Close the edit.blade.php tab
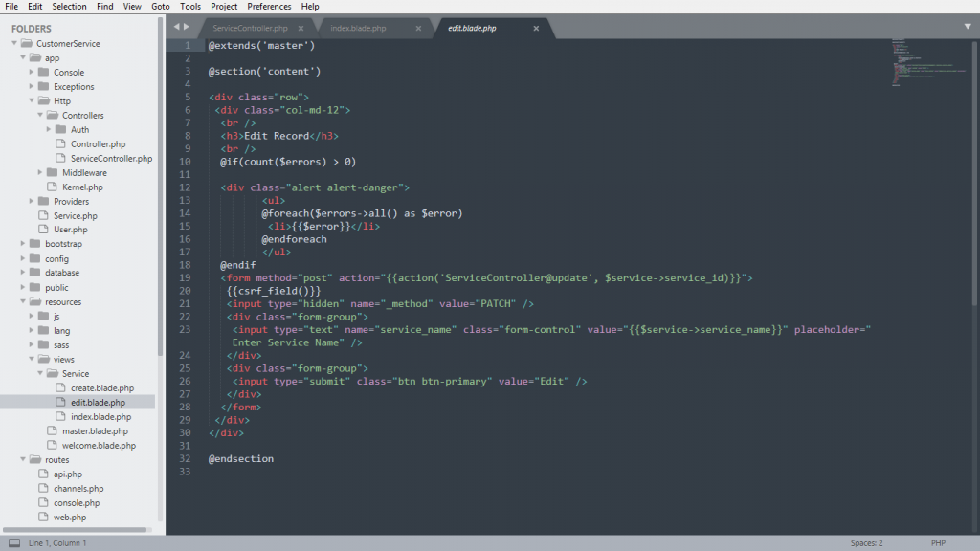 (536, 29)
